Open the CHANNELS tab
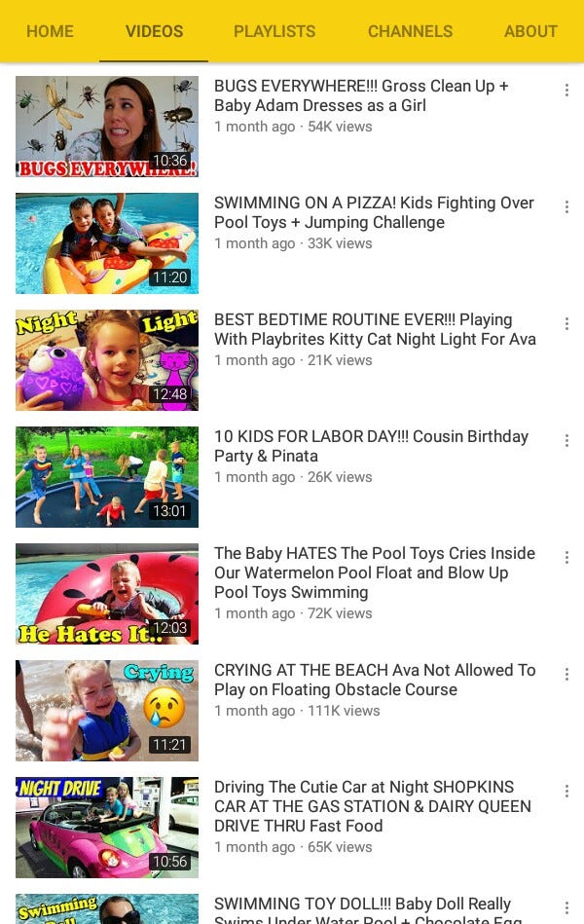584x924 pixels. click(410, 31)
